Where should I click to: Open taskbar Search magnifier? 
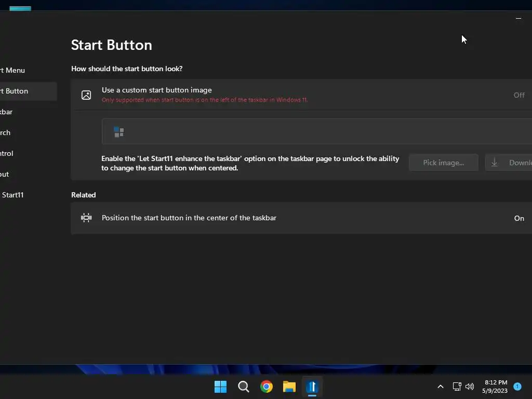click(x=244, y=387)
